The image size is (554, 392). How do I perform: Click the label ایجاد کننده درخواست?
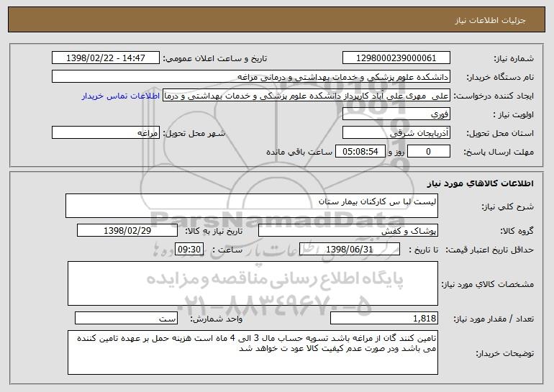click(x=494, y=96)
